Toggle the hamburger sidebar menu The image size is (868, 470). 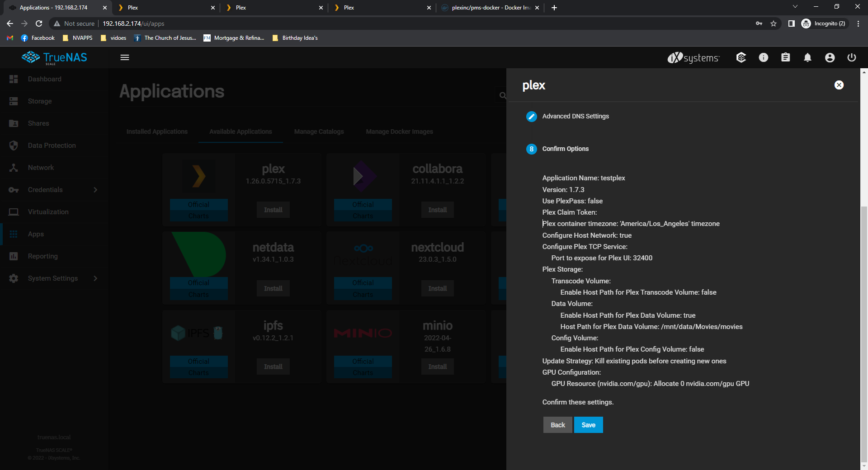coord(125,57)
